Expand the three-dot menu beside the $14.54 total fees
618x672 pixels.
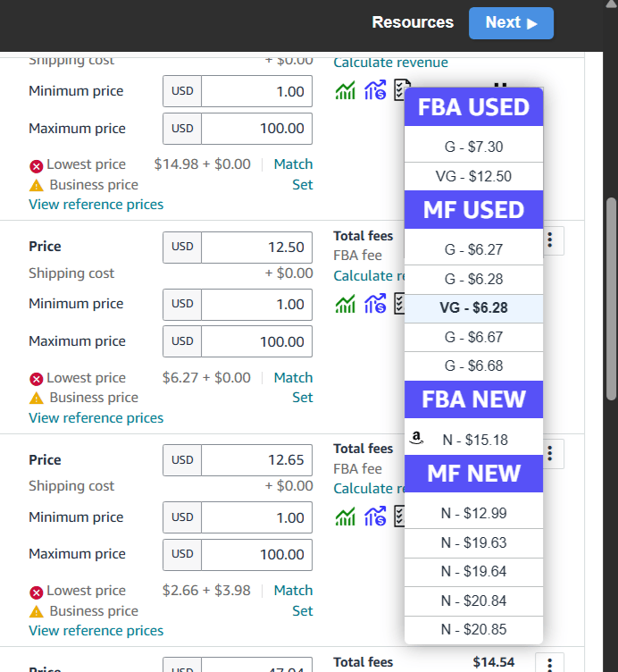click(549, 664)
